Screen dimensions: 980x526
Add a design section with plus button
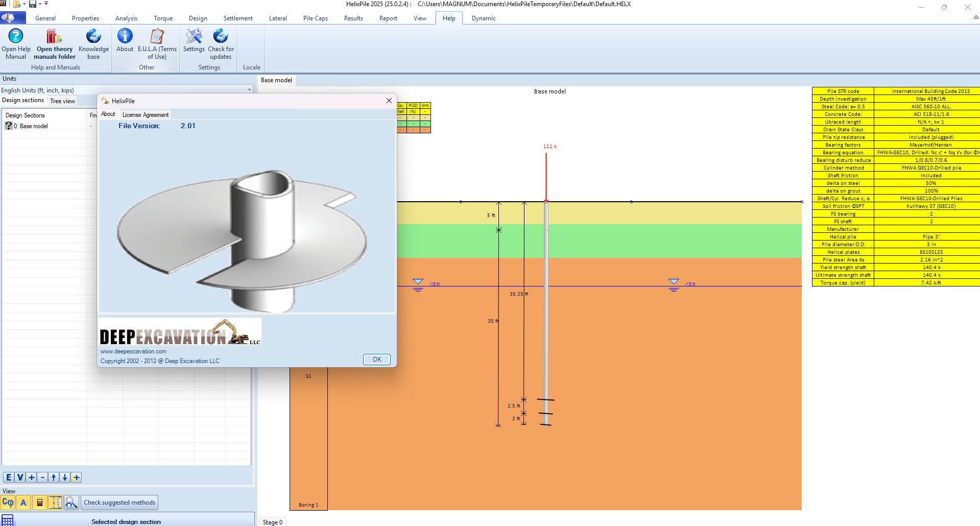click(x=31, y=477)
